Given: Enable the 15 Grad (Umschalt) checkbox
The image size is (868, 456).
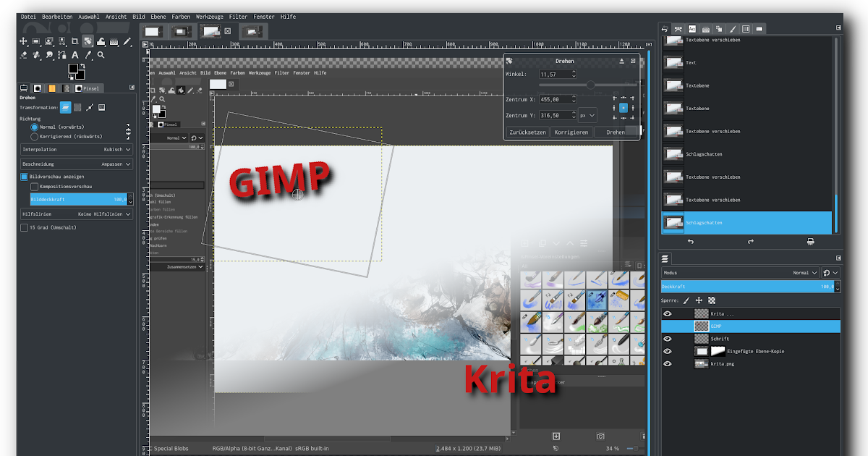Looking at the screenshot, I should coord(24,227).
